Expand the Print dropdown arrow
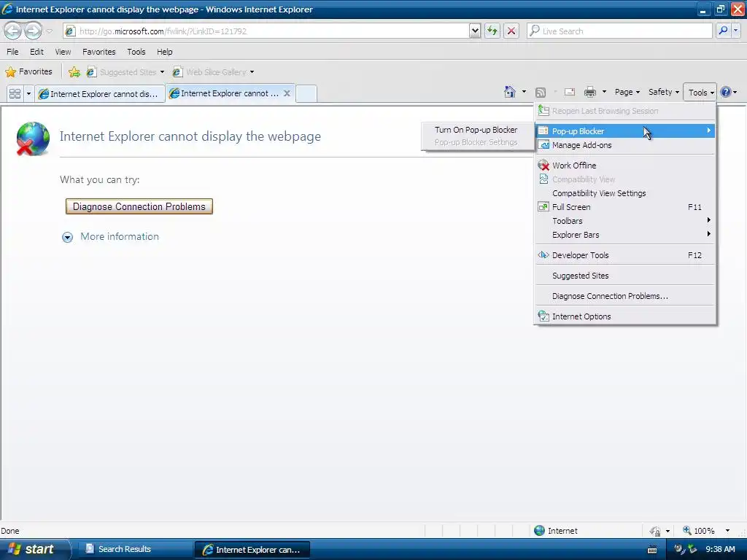 [604, 92]
